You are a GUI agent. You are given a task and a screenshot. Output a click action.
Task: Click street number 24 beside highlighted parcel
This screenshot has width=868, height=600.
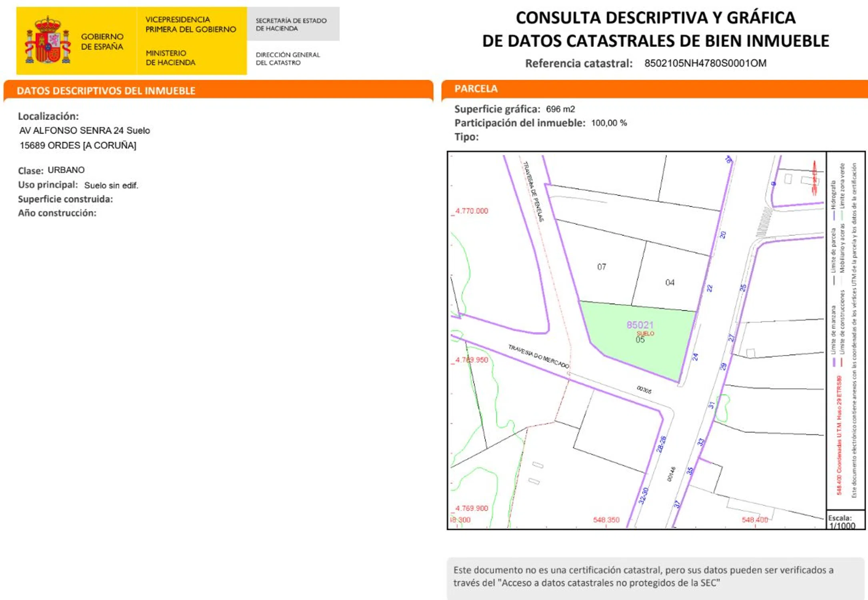[x=695, y=356]
